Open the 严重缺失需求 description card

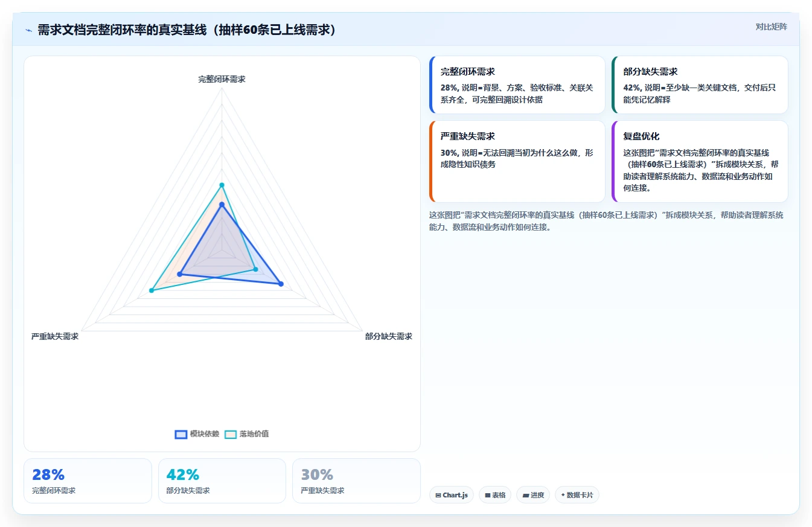pos(517,161)
